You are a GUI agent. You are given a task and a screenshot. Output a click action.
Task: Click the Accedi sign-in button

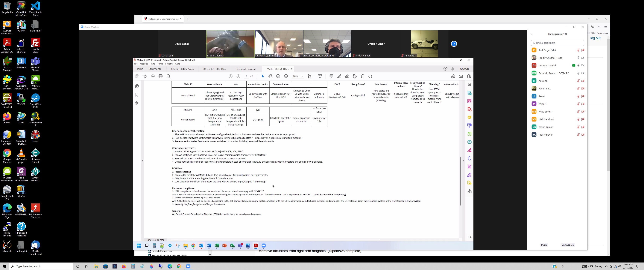pyautogui.click(x=464, y=69)
